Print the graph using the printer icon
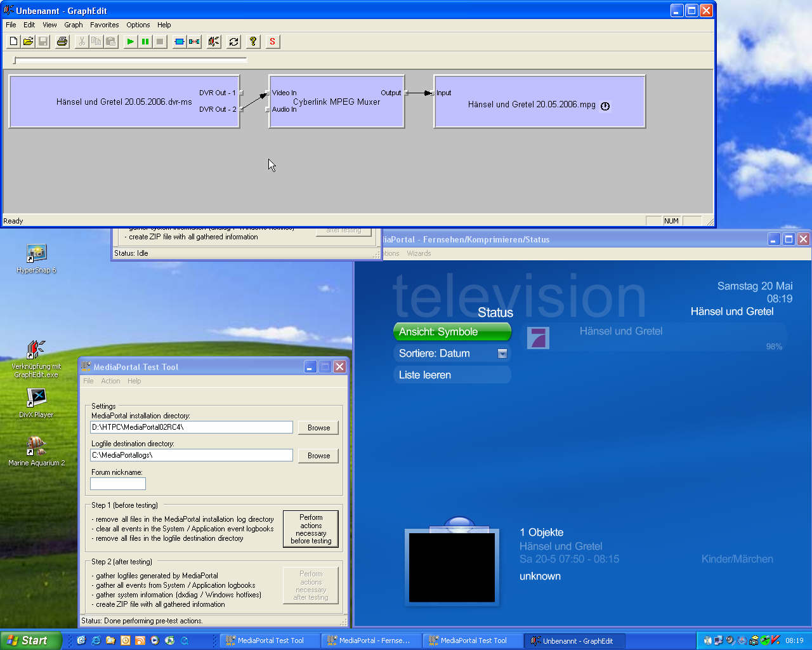Screen dimensions: 812x650 pyautogui.click(x=62, y=41)
